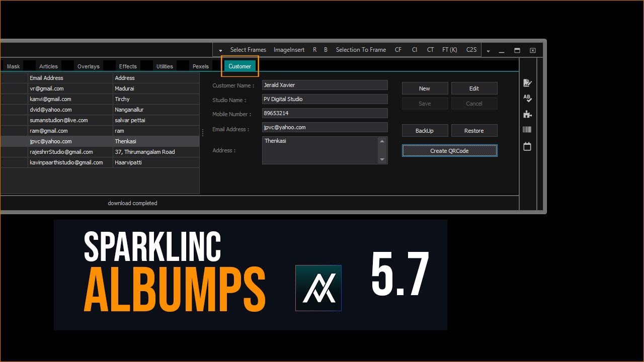Click the Customer Name input field
The width and height of the screenshot is (644, 362).
[x=325, y=85]
